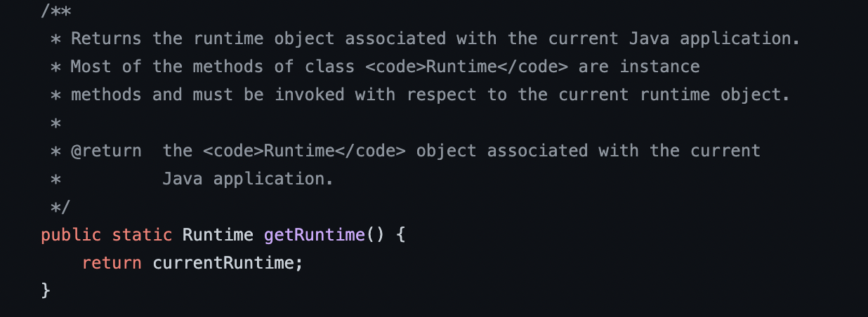The width and height of the screenshot is (868, 317).
Task: Click the word 'invoked' in the comment
Action: [x=309, y=95]
